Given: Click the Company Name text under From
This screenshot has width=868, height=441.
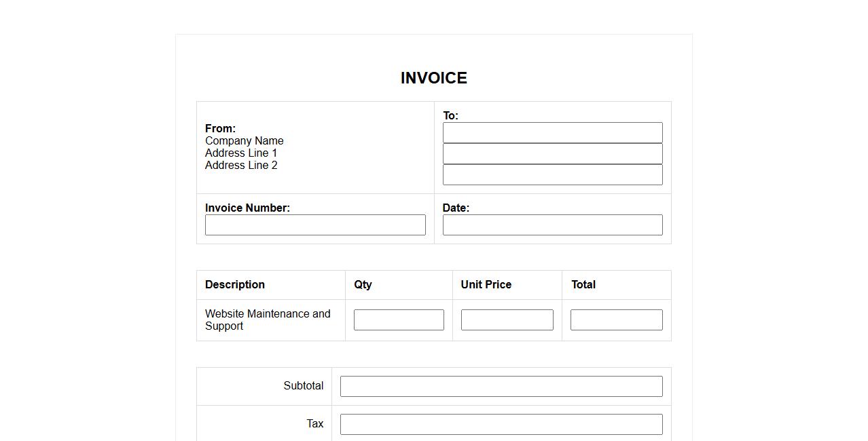Looking at the screenshot, I should (245, 141).
